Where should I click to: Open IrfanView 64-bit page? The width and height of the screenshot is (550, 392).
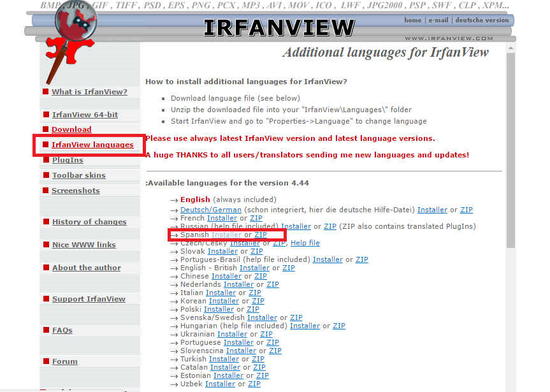pos(85,115)
